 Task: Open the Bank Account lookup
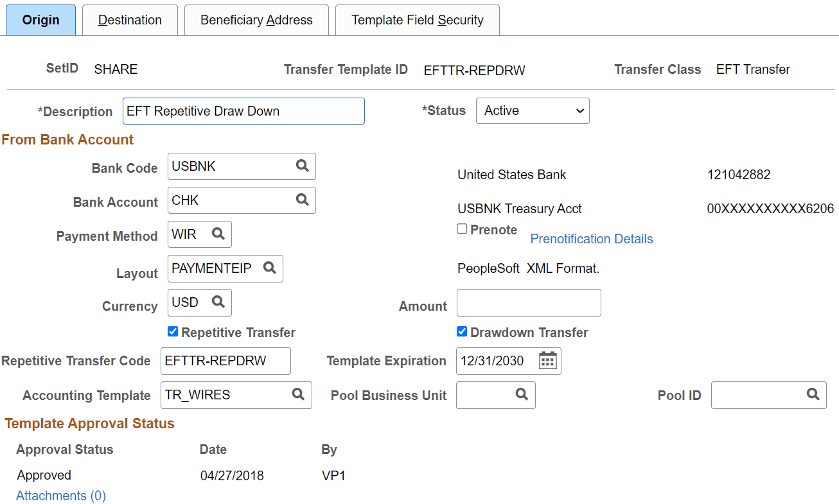point(302,200)
